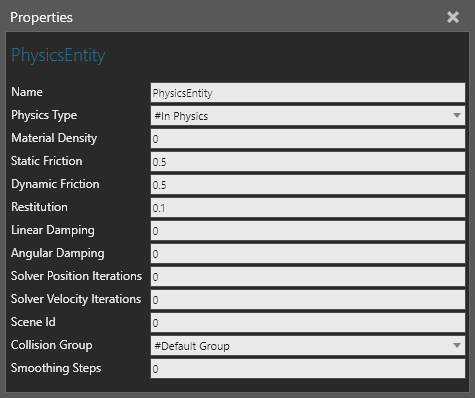
Task: Edit the Static Friction value
Action: (x=308, y=162)
